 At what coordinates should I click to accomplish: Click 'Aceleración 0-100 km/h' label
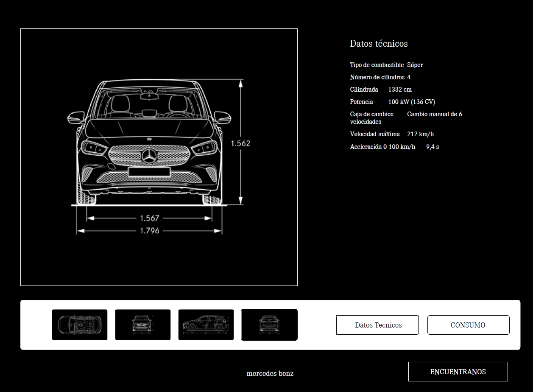pos(382,147)
